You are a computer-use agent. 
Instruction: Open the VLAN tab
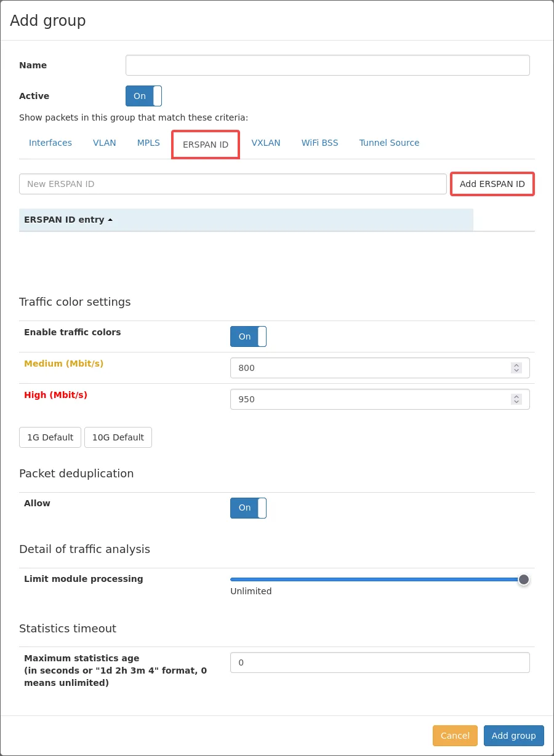(105, 143)
